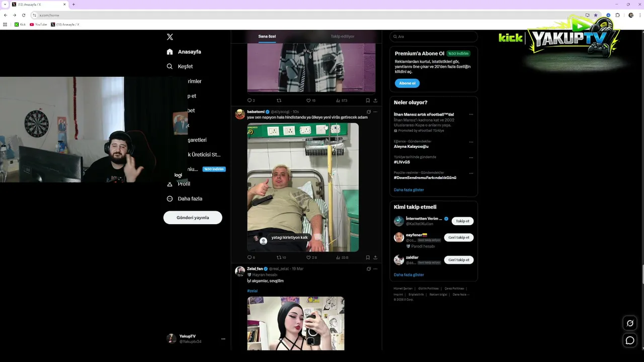Viewport: 644px width, 362px height.
Task: Click the browser back arrow
Action: pos(6,15)
